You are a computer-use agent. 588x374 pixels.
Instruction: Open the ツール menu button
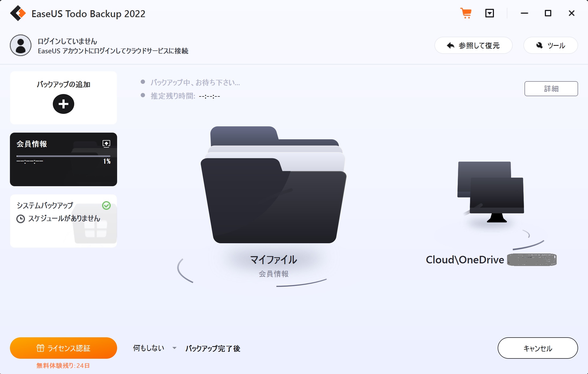point(550,45)
